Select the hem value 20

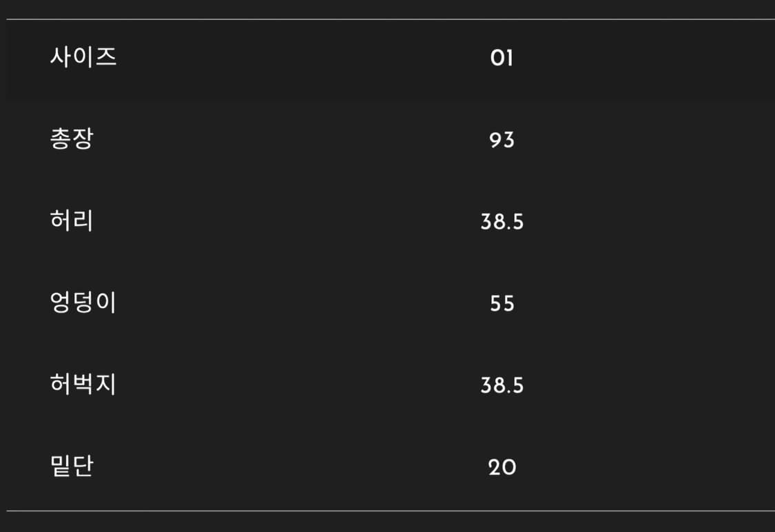tap(502, 467)
